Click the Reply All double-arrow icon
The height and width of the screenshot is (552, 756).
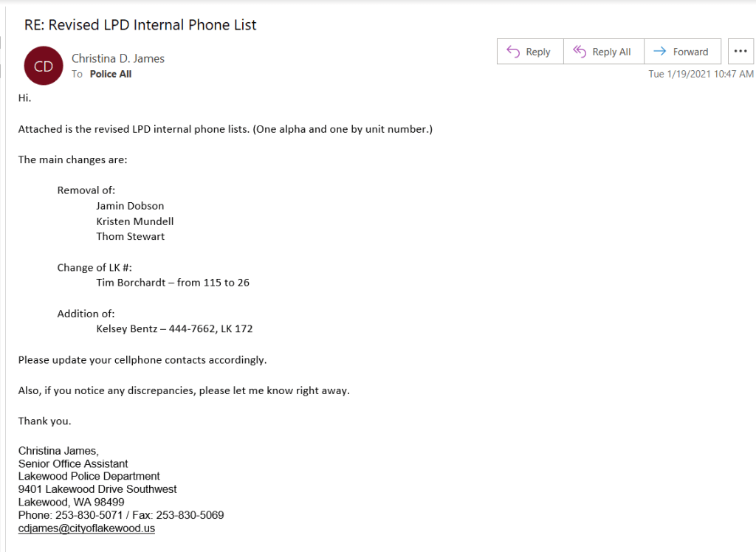pyautogui.click(x=580, y=52)
